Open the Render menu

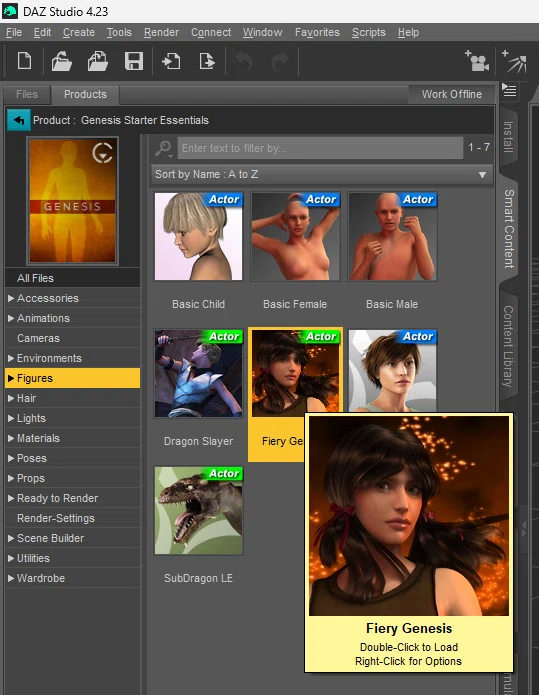(x=161, y=32)
